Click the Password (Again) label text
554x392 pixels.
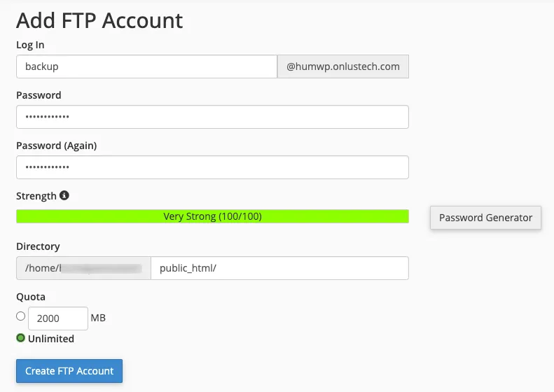[x=56, y=146]
